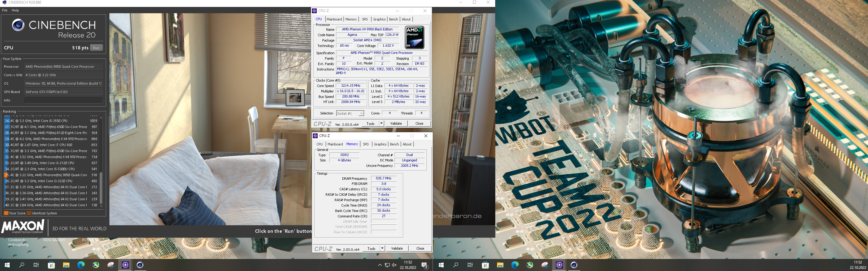The width and height of the screenshot is (868, 271).
Task: Select ranking row 26 Intel Core i5-3550
Action: (51, 121)
